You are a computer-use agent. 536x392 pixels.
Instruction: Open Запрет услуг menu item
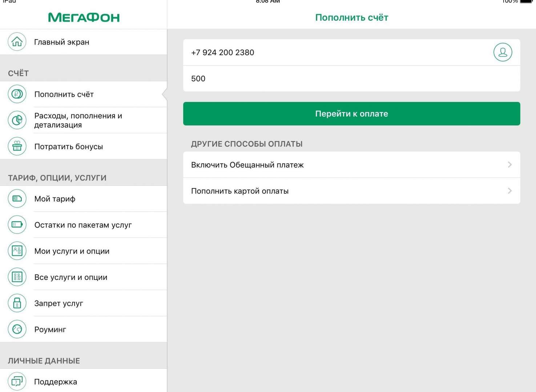(84, 303)
